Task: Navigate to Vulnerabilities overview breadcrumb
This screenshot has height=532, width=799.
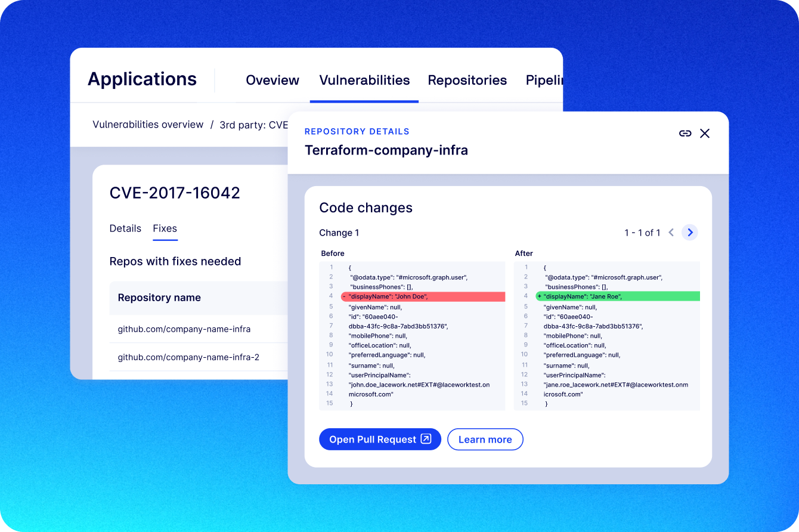Action: click(x=148, y=125)
